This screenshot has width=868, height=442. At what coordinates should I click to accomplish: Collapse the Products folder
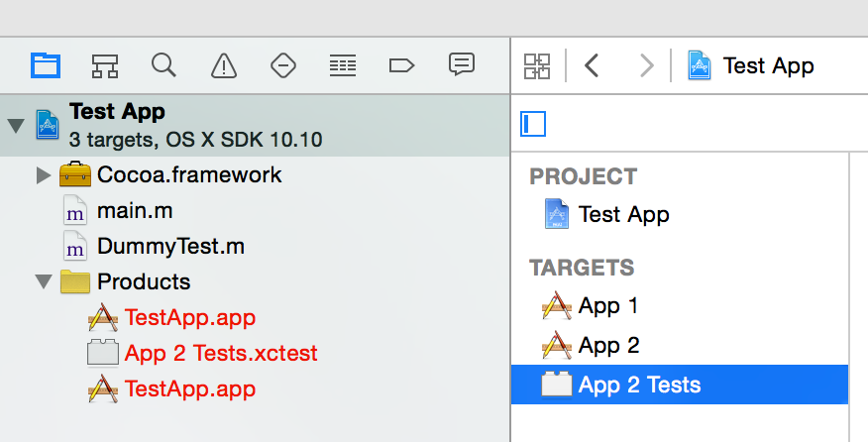(44, 281)
